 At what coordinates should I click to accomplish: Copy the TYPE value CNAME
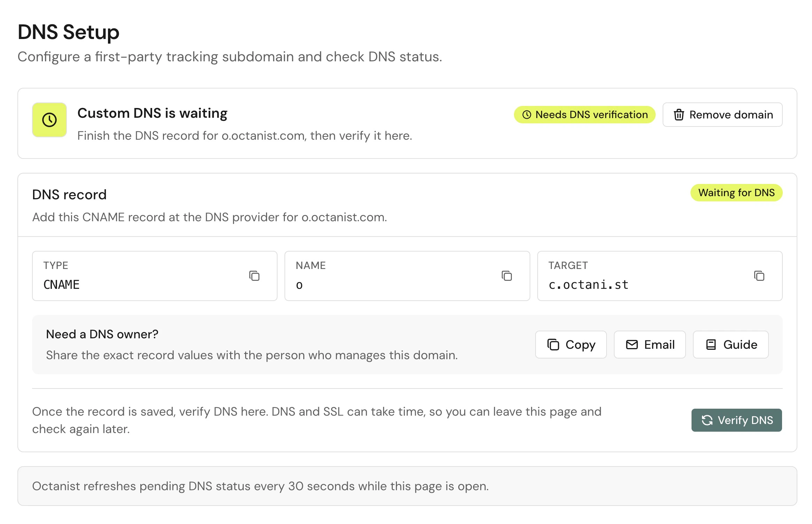tap(254, 276)
